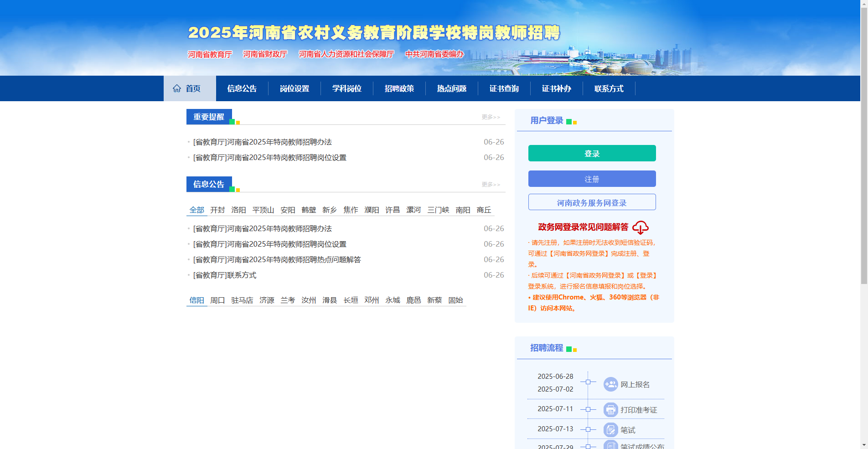Open the 证书补办 navigation menu

coord(556,88)
